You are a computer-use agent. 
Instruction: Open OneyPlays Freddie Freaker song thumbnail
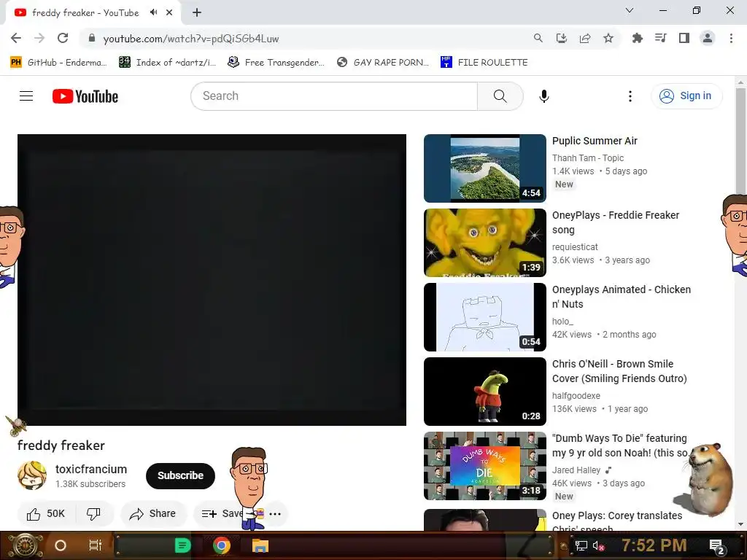pyautogui.click(x=485, y=243)
